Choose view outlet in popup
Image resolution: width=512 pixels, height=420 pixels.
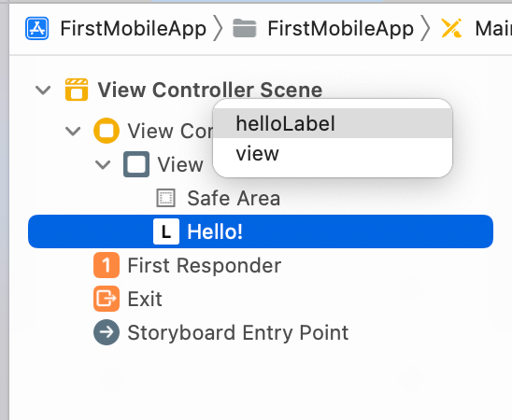point(333,153)
